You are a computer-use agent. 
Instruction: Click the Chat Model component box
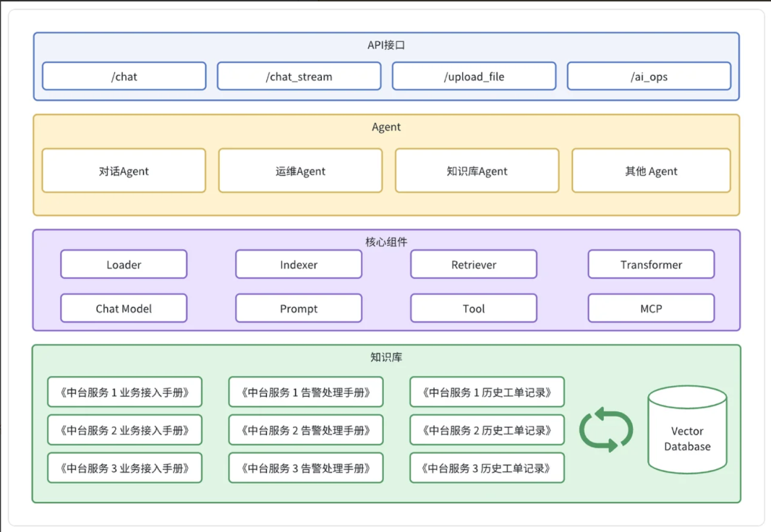(124, 309)
